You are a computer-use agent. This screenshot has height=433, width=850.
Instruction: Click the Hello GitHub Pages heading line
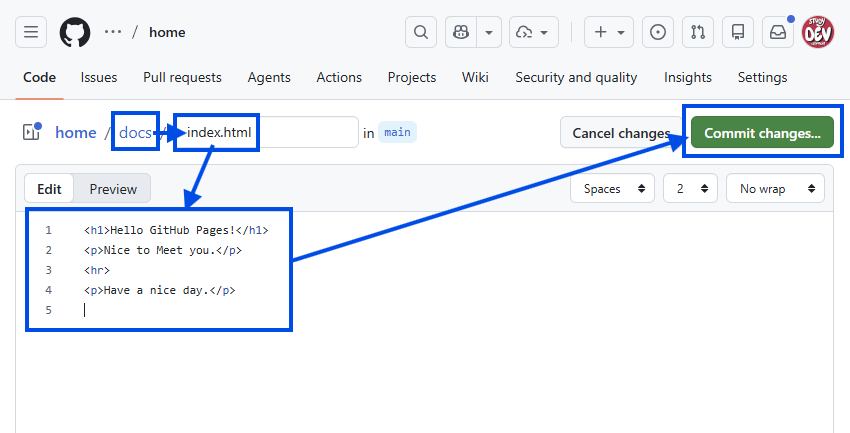176,230
